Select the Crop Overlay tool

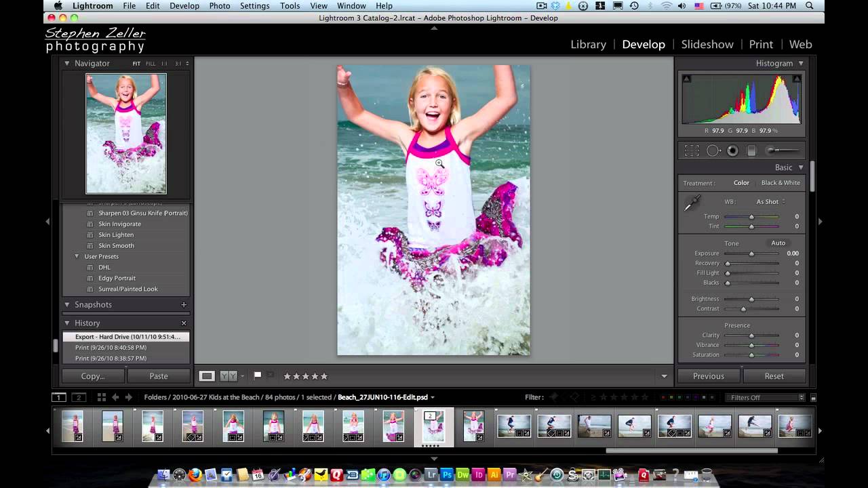point(691,151)
